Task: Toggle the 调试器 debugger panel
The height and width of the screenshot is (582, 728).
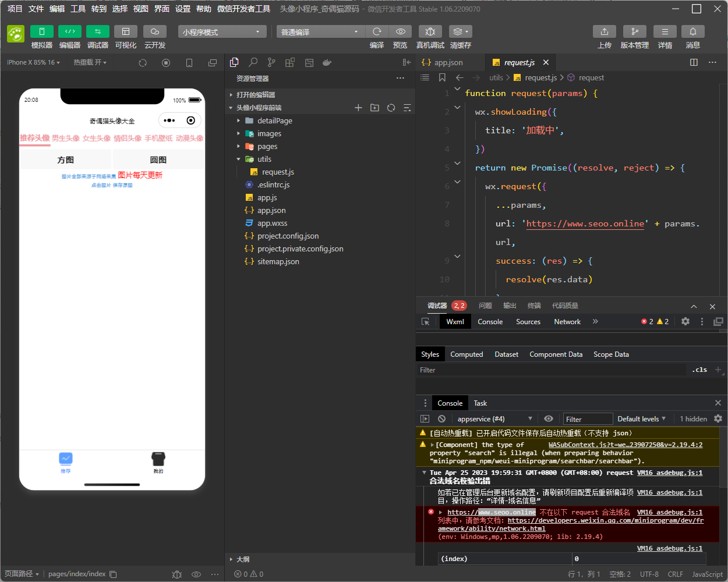Action: pyautogui.click(x=98, y=31)
